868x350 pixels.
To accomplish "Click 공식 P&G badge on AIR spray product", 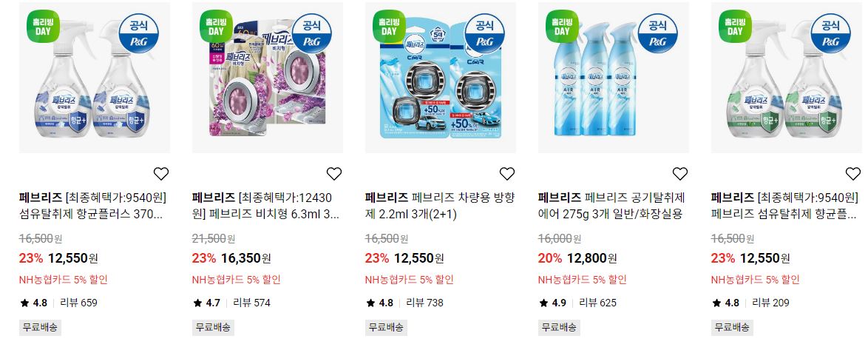I will 657,33.
